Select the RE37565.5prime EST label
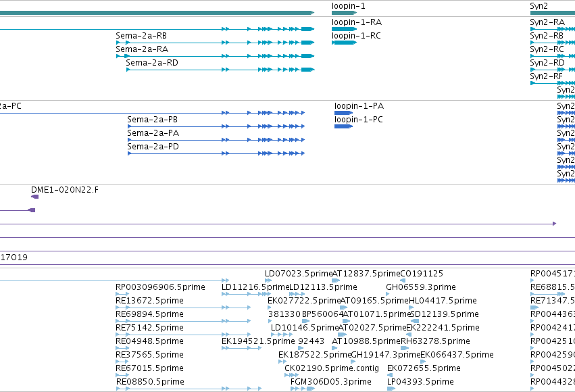This screenshot has height=392, width=575. (x=149, y=356)
